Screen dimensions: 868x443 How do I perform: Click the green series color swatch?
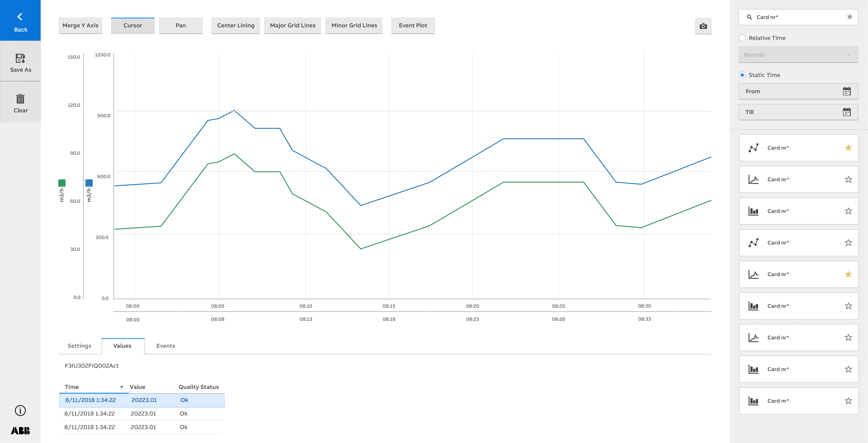[62, 183]
